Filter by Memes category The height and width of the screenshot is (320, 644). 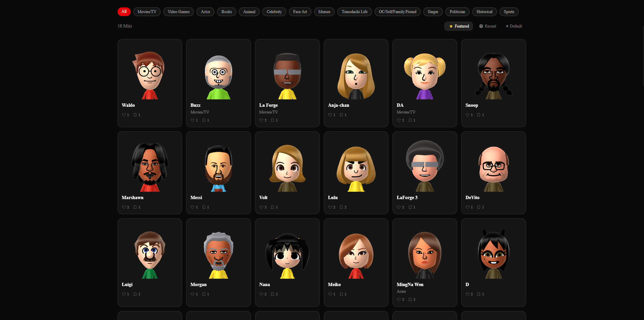(x=324, y=12)
